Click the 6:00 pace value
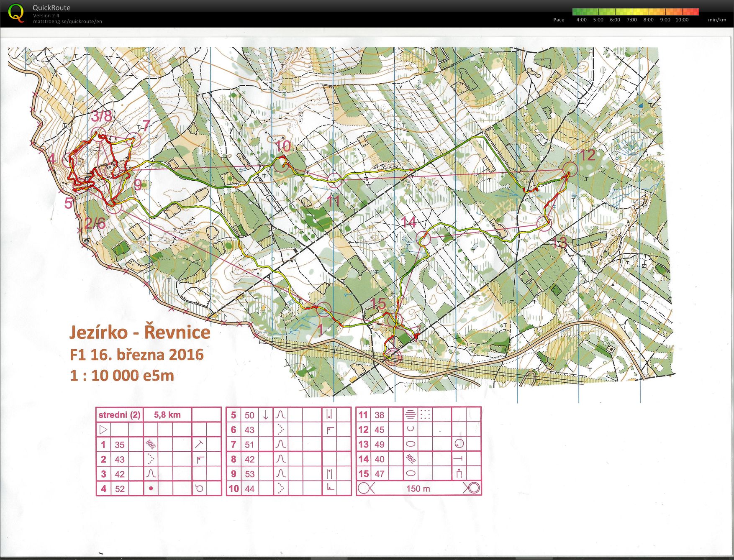This screenshot has width=734, height=560. pos(615,20)
